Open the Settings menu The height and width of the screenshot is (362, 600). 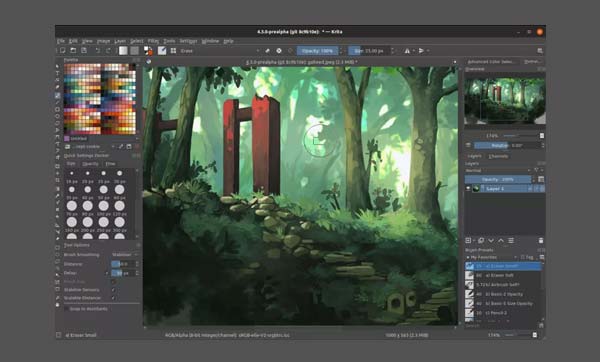tap(188, 41)
